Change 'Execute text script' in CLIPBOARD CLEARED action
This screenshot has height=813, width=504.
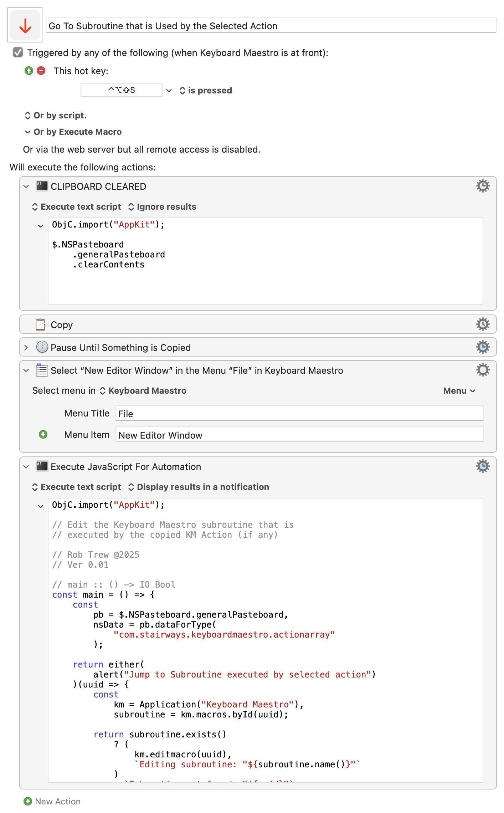click(77, 207)
